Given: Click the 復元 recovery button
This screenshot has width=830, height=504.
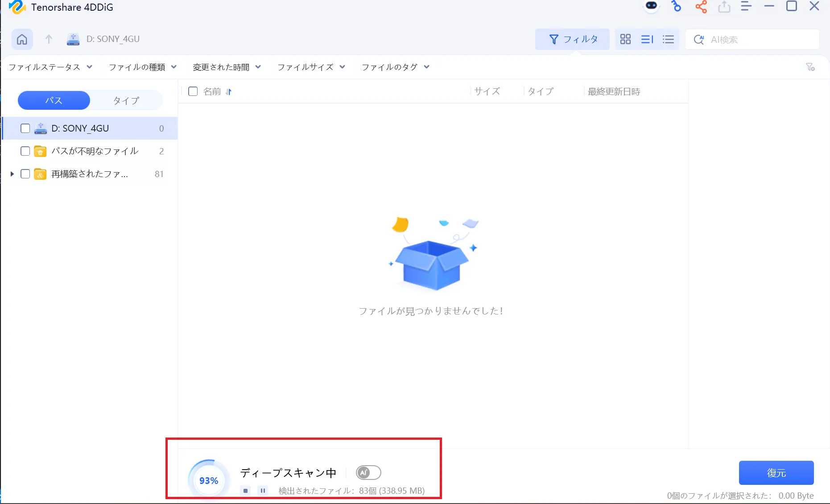Looking at the screenshot, I should click(x=776, y=472).
